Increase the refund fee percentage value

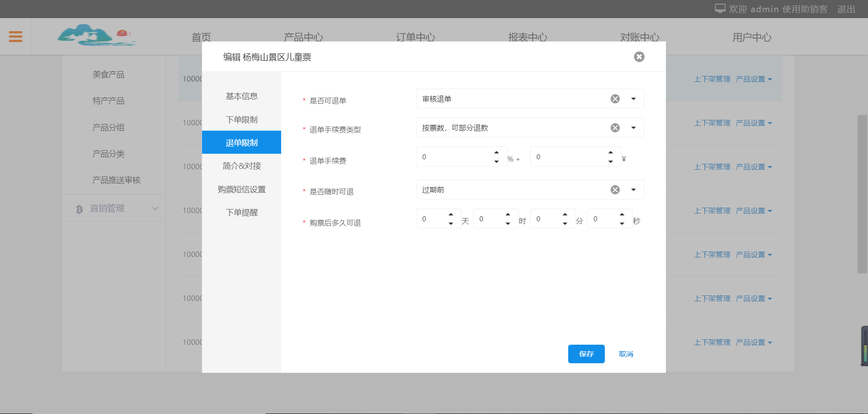[496, 152]
